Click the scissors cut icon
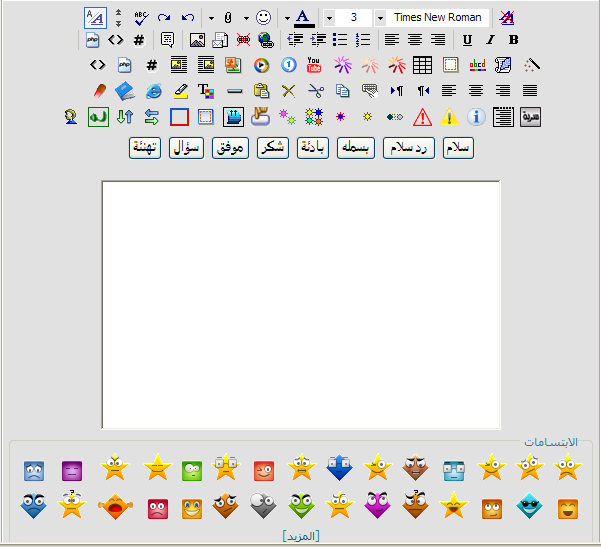 point(316,91)
